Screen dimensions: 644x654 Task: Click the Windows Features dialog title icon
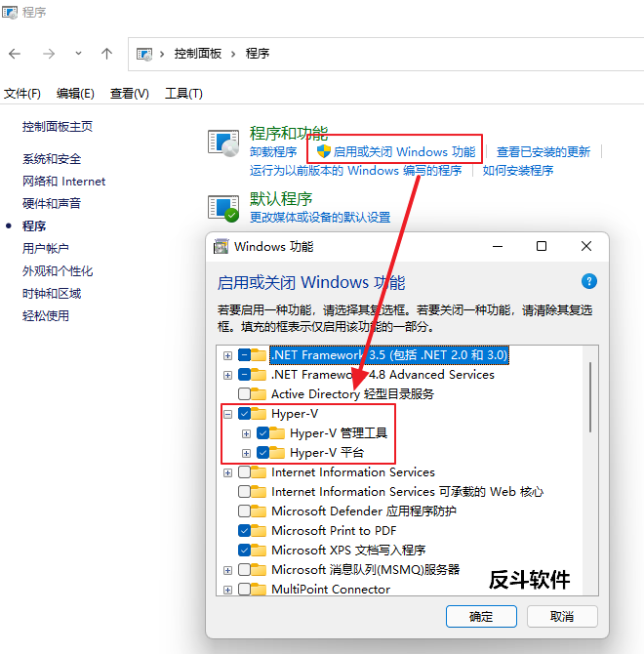(221, 247)
